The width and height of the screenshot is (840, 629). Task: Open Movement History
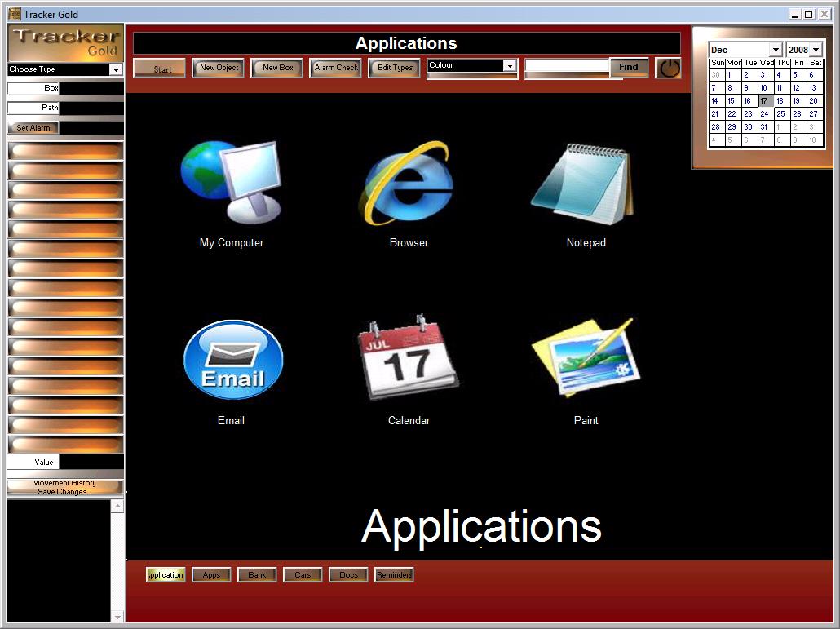pyautogui.click(x=64, y=483)
